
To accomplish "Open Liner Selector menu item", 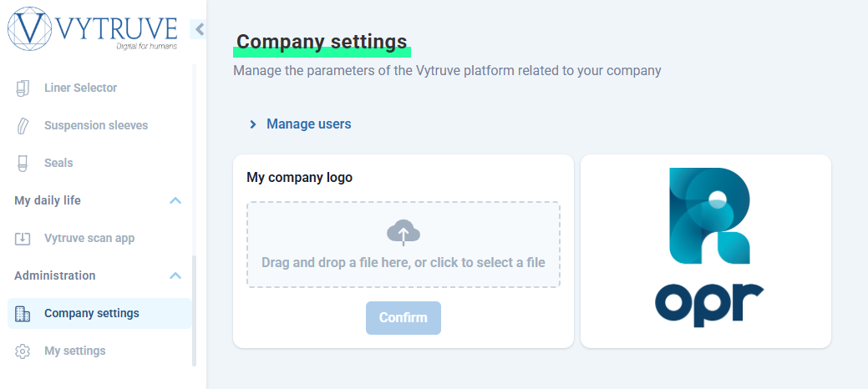I will [x=80, y=88].
